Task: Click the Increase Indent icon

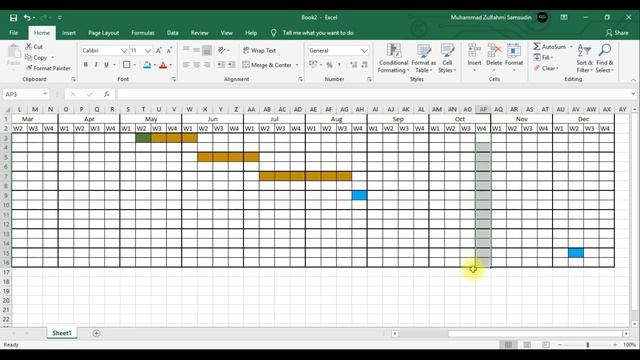Action: pyautogui.click(x=231, y=64)
